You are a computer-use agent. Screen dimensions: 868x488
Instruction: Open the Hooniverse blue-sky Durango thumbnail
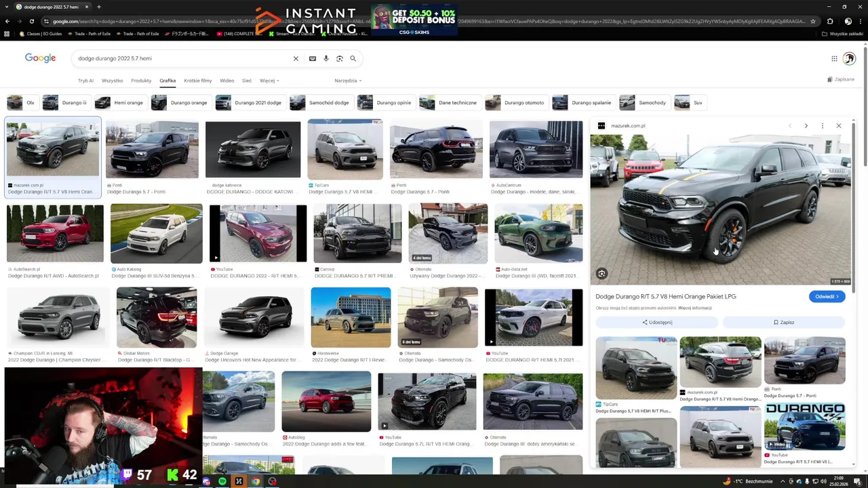(351, 317)
